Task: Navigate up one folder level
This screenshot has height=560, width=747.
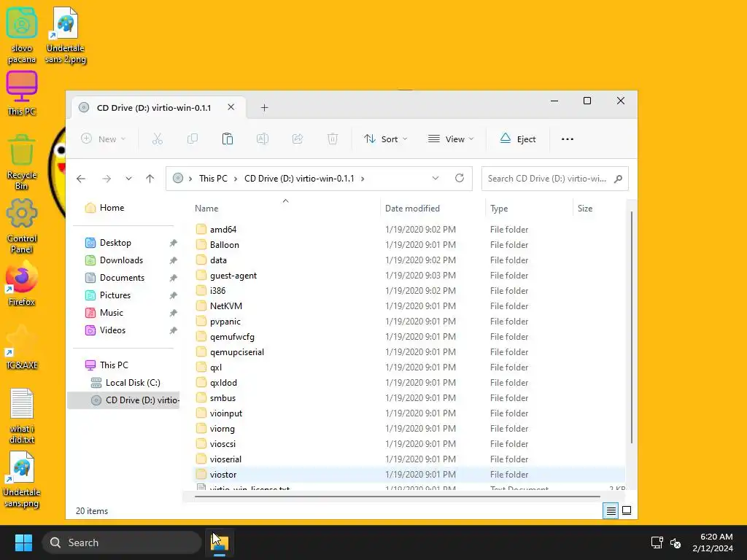Action: tap(150, 179)
